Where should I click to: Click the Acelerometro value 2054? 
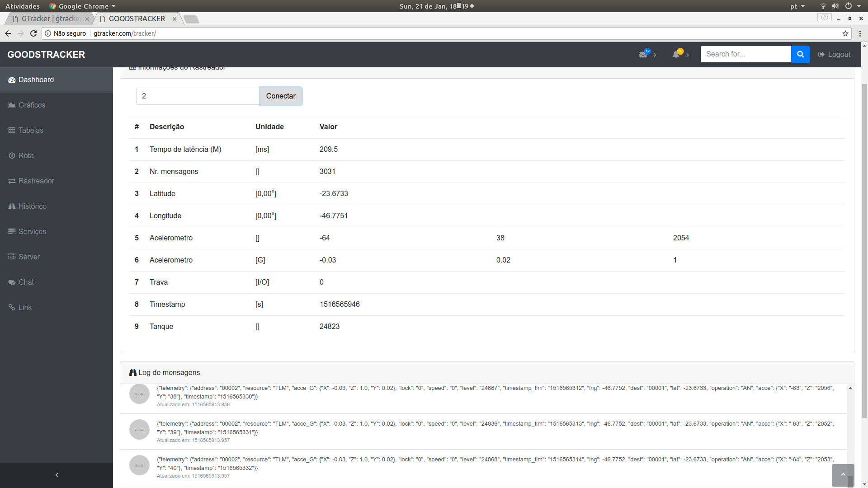pos(681,238)
